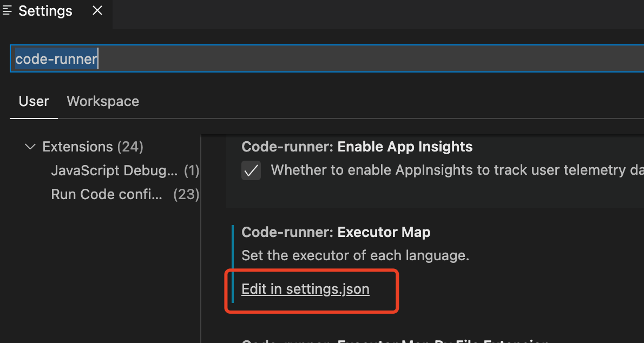This screenshot has width=644, height=343.
Task: Disable the Enable App Insights checkbox
Action: point(251,170)
